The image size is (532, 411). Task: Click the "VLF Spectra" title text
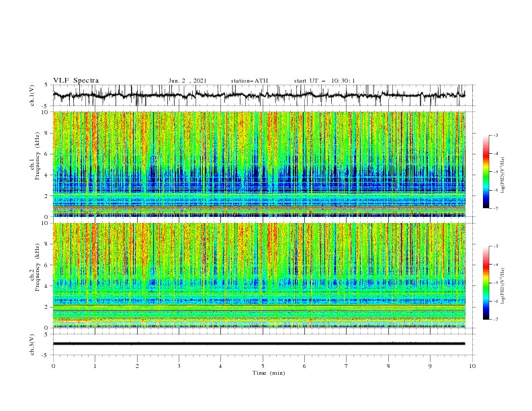[76, 81]
